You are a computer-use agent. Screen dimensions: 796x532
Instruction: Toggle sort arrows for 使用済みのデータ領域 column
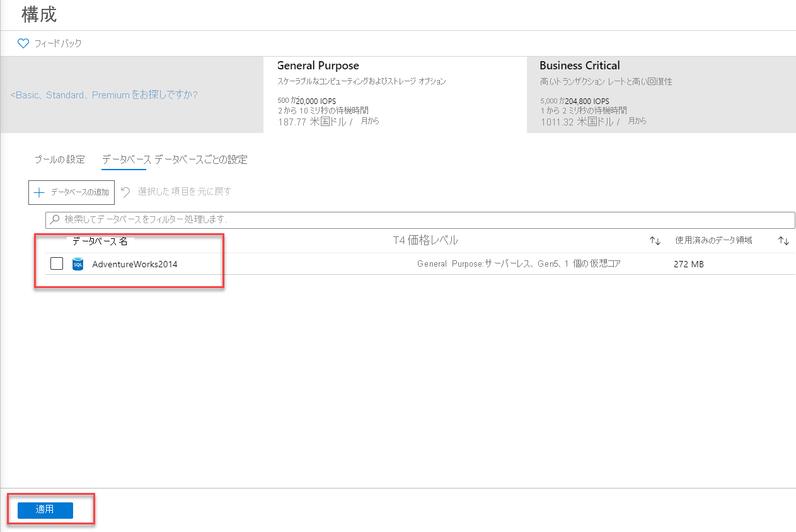(783, 241)
